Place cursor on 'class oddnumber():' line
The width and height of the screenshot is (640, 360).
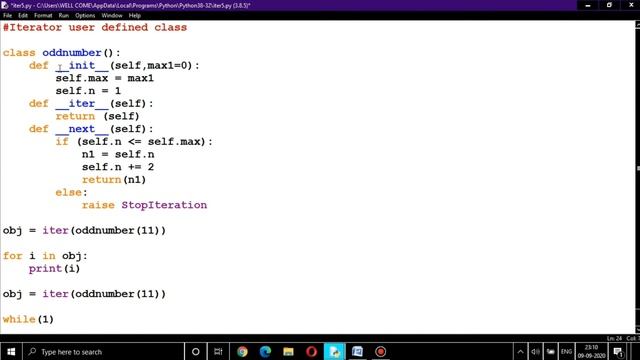point(62,53)
